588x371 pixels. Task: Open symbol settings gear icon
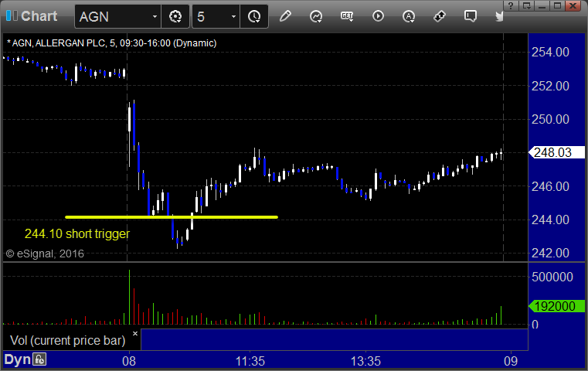(x=175, y=16)
